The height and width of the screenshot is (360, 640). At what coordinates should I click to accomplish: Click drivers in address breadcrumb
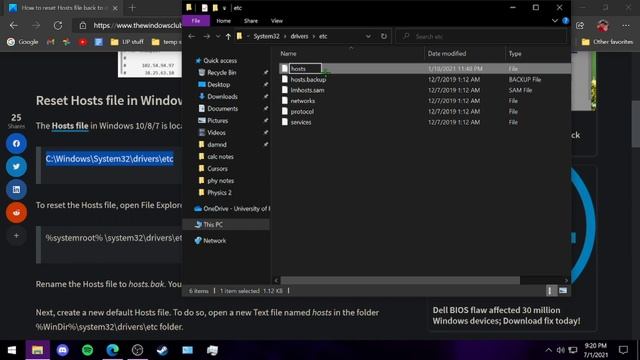pyautogui.click(x=299, y=36)
